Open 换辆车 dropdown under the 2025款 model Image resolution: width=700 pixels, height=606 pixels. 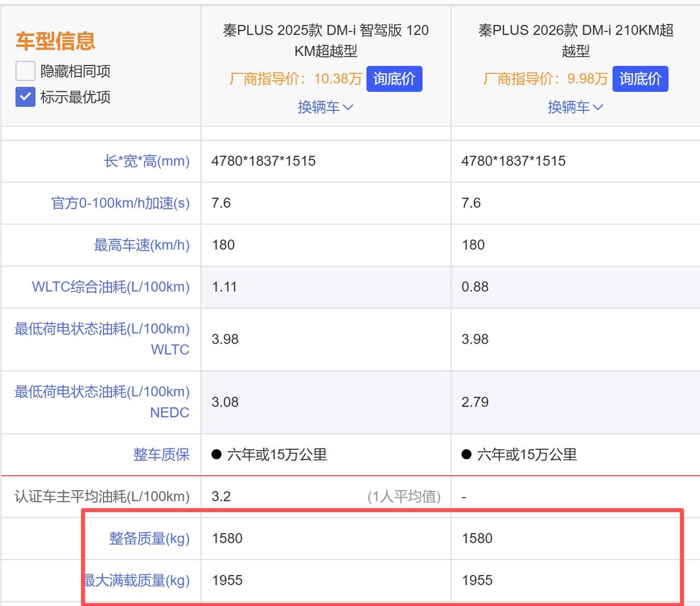pyautogui.click(x=325, y=107)
